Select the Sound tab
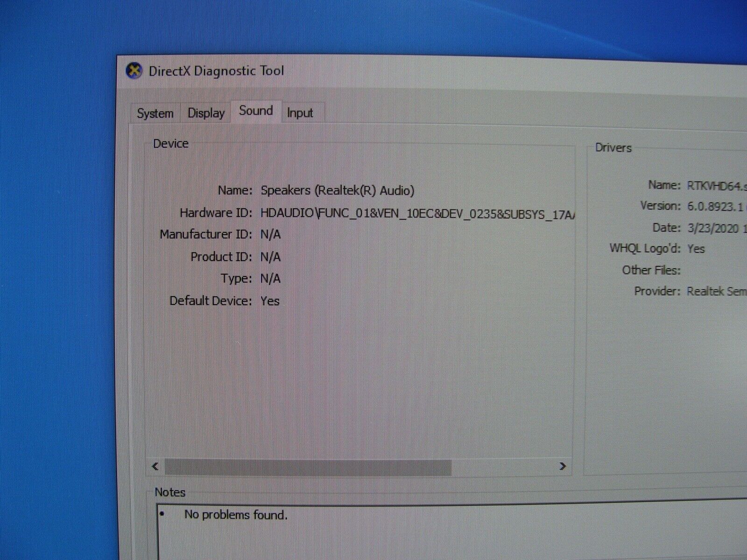 [256, 111]
